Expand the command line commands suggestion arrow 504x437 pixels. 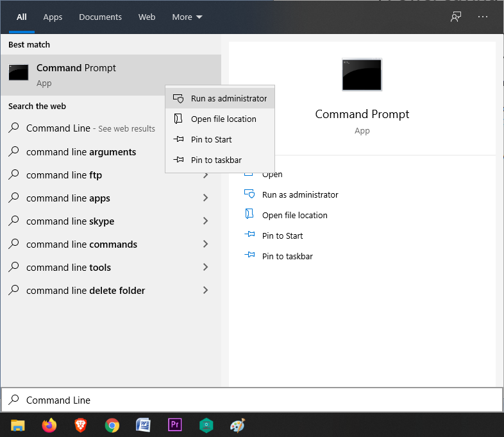[206, 244]
